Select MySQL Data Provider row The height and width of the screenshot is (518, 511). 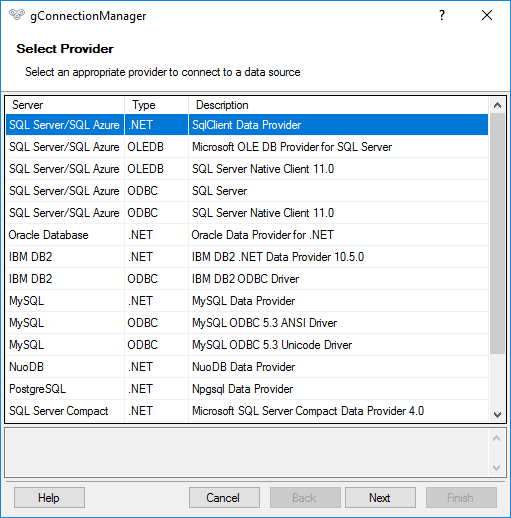[x=247, y=301]
